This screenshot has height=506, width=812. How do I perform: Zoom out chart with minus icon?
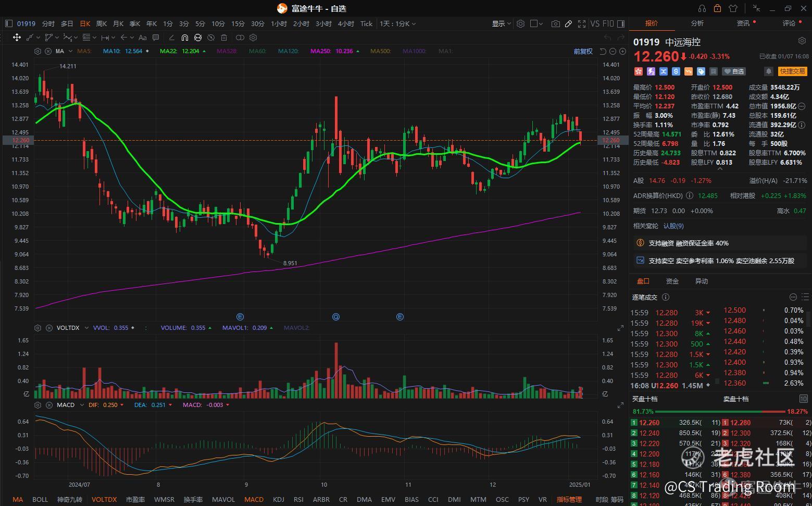click(613, 51)
